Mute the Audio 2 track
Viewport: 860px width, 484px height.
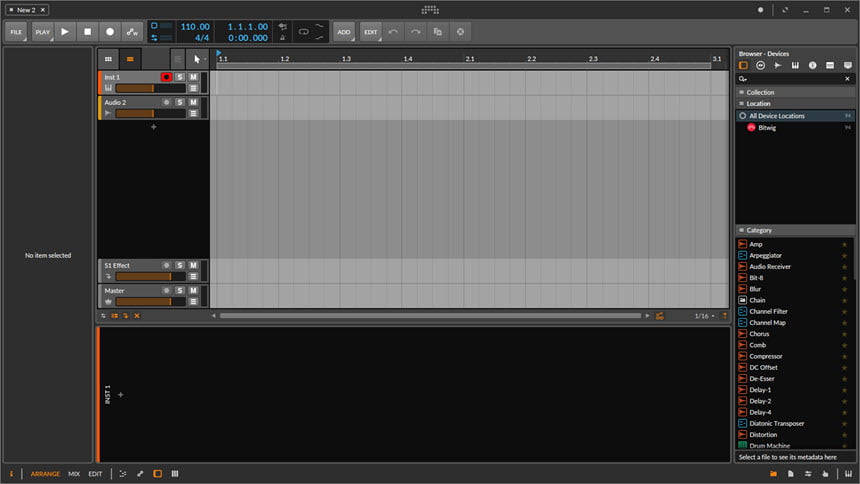(193, 102)
